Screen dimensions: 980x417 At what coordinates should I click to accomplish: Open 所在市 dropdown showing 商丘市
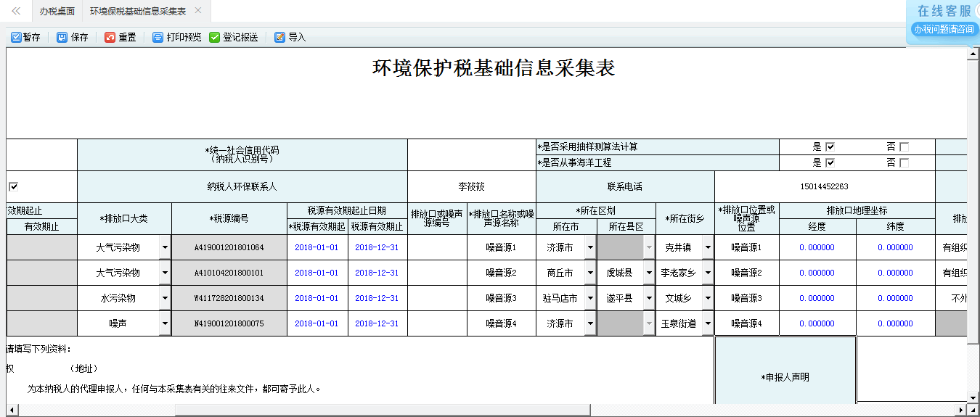point(590,273)
